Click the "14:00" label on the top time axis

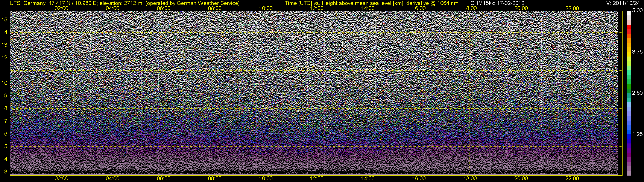(368, 8)
